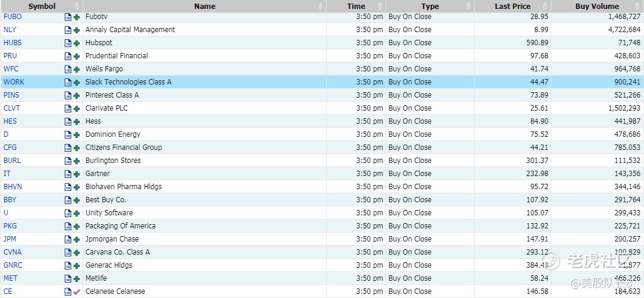
Task: Go to the PINS ticker link
Action: tap(11, 95)
